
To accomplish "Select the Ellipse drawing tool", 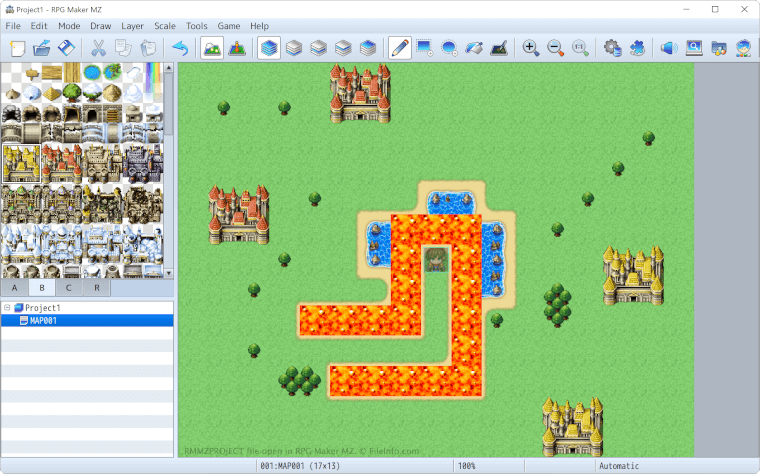I will [x=449, y=47].
